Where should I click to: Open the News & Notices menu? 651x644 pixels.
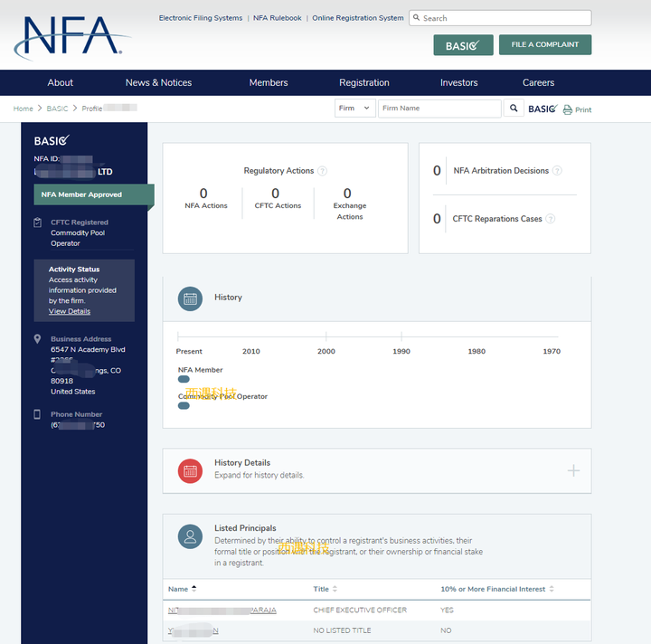click(x=158, y=82)
